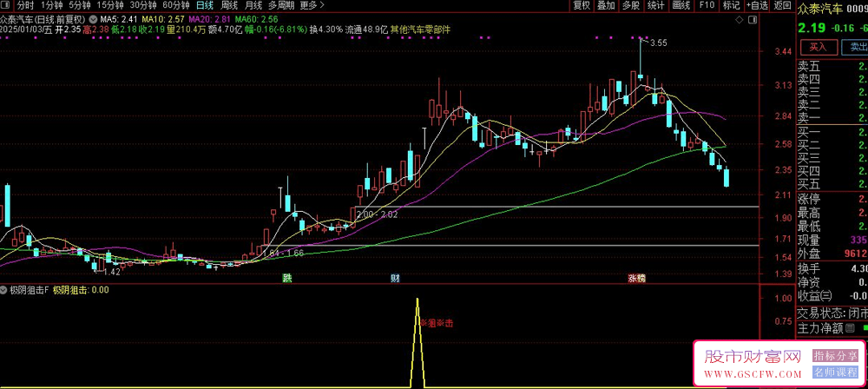This screenshot has height=389, width=868.
Task: Select the 日线 daily chart tab
Action: [205, 5]
